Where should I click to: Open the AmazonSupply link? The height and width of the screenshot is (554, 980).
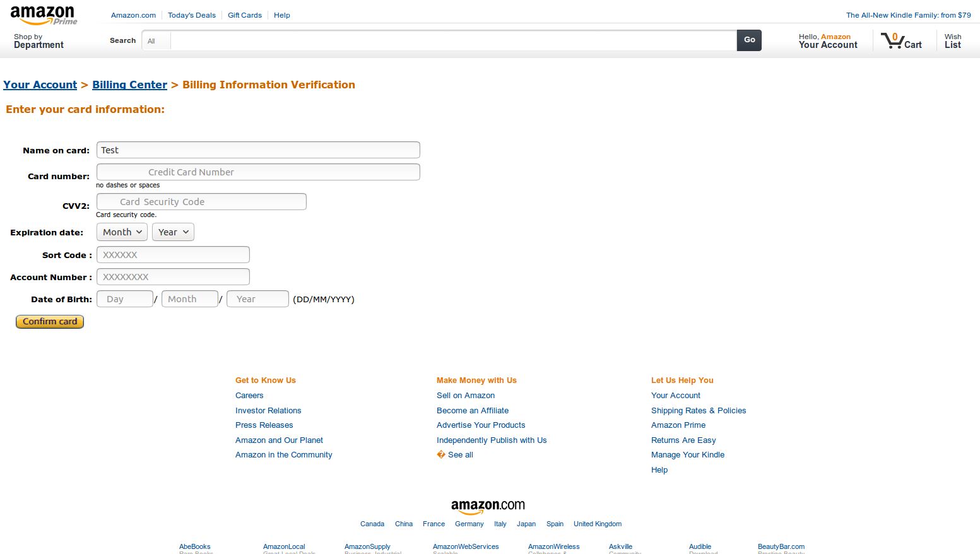367,547
